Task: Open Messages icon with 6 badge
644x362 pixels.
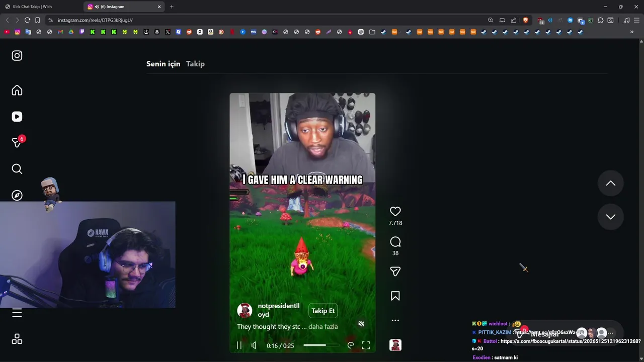Action: tap(17, 143)
